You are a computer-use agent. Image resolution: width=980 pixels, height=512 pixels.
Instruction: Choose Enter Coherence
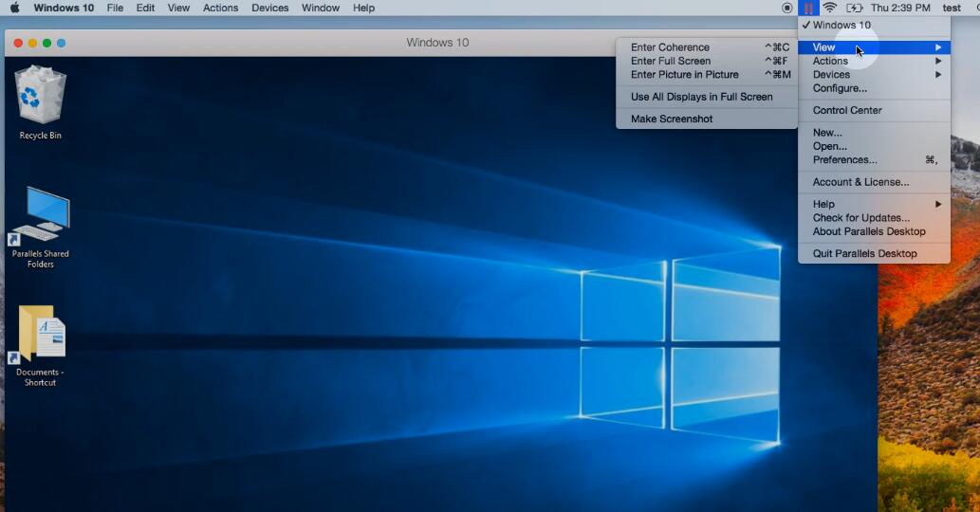707,47
